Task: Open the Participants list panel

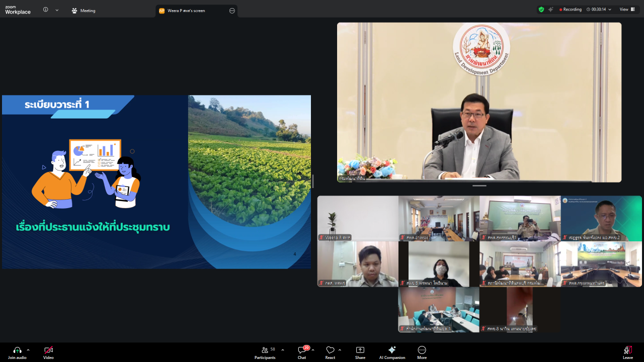Action: [x=265, y=350]
